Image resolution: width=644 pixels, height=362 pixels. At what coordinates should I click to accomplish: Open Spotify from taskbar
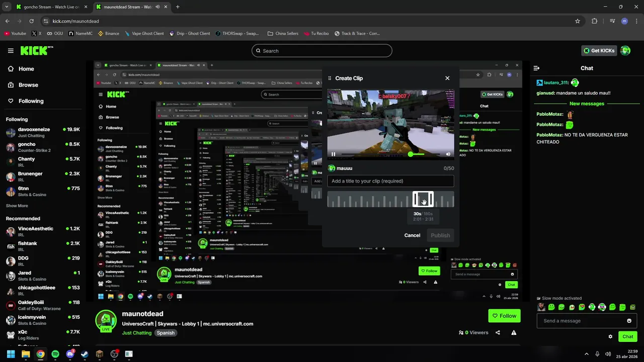point(55,354)
